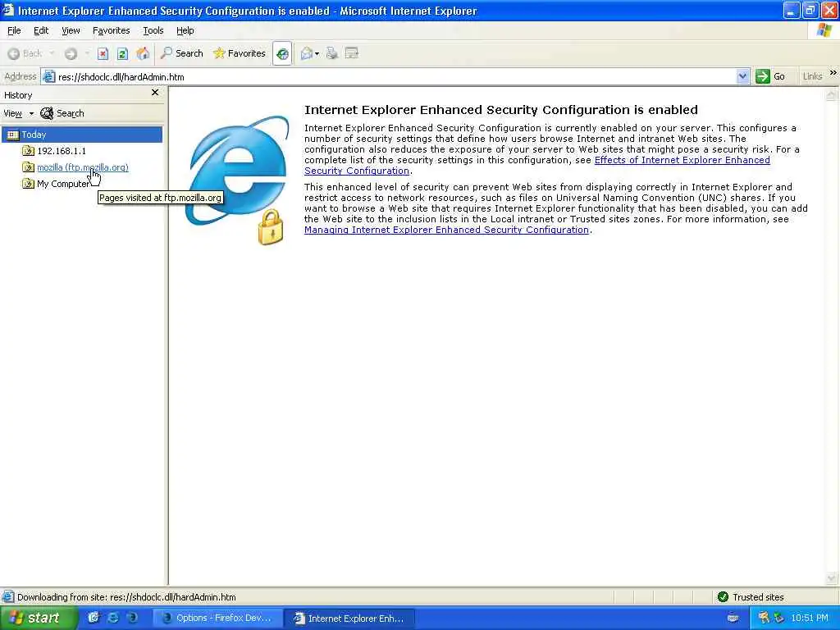Click the Stop loading icon
The image size is (840, 630).
click(103, 53)
